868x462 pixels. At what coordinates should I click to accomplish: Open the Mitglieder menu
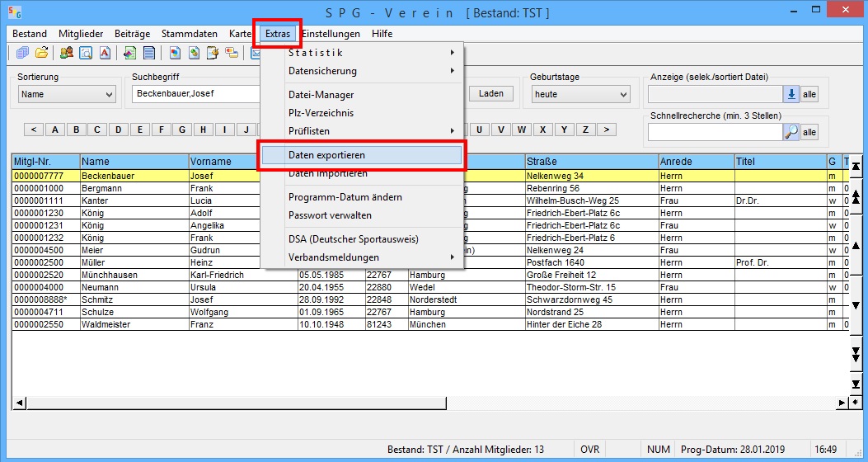tap(80, 34)
